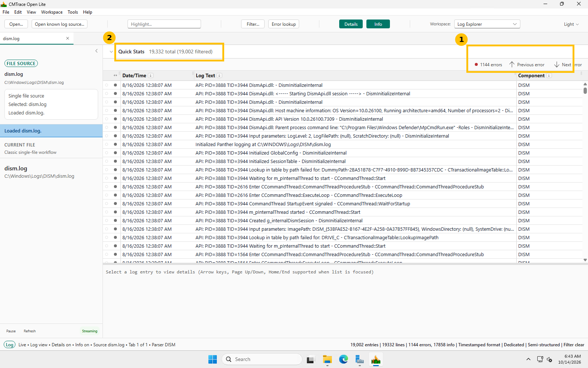This screenshot has width=588, height=368.
Task: Click Open known log source button
Action: click(x=60, y=24)
